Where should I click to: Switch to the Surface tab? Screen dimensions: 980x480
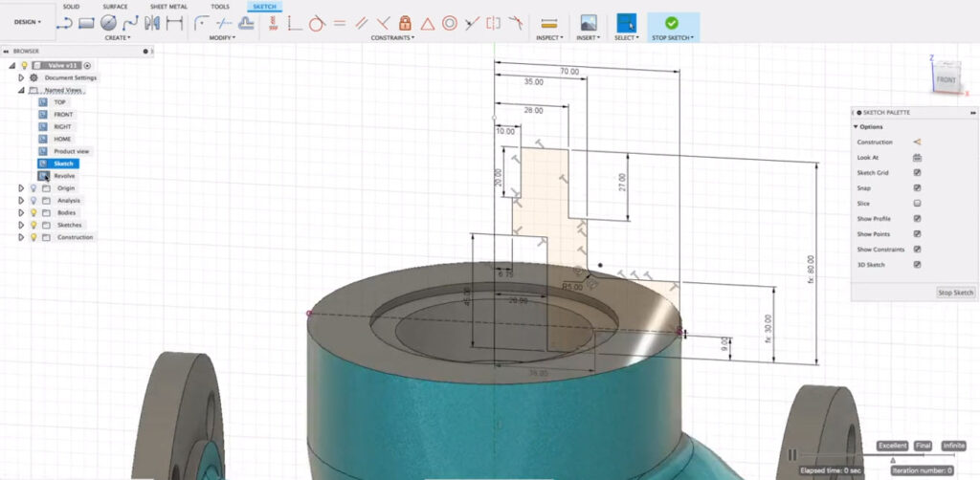115,7
